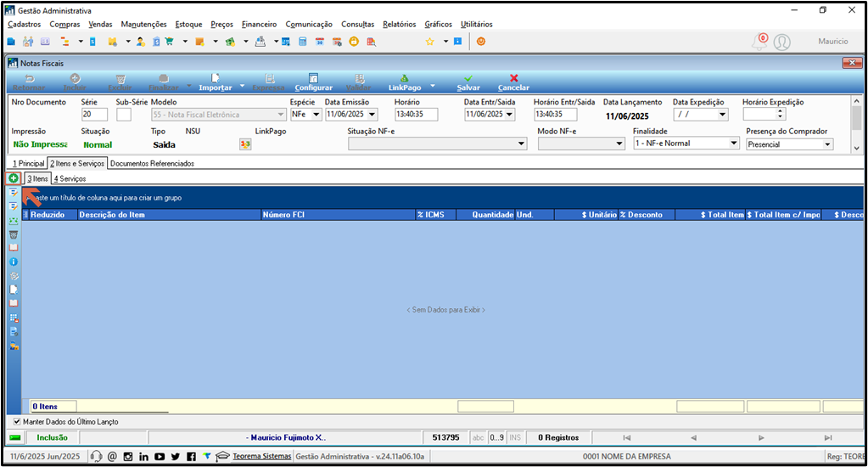
Task: Click the Cancelar red X icon
Action: click(x=513, y=78)
